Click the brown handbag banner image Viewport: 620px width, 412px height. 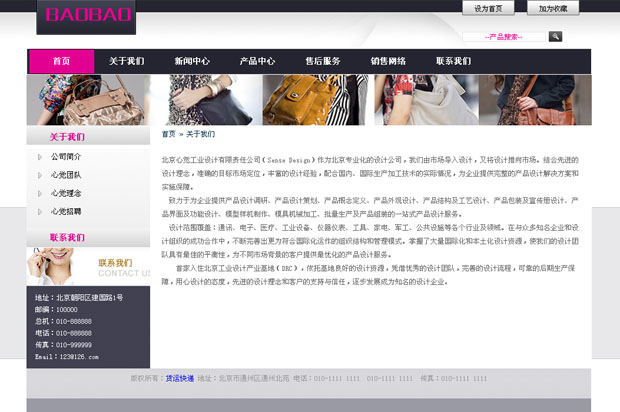pyautogui.click(x=88, y=100)
